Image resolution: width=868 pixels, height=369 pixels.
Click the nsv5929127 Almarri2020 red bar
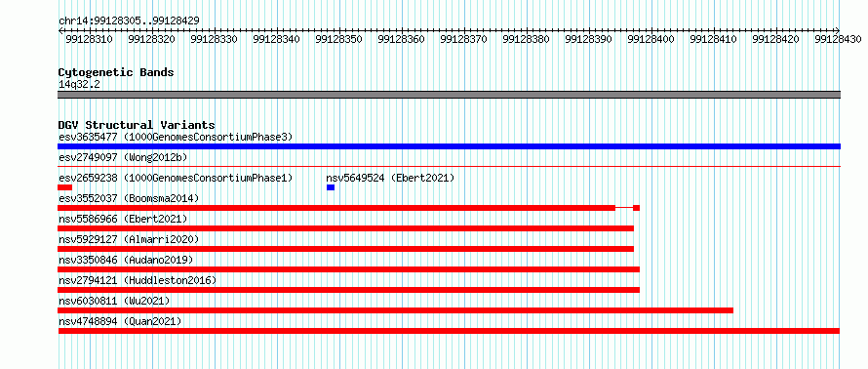click(x=345, y=249)
